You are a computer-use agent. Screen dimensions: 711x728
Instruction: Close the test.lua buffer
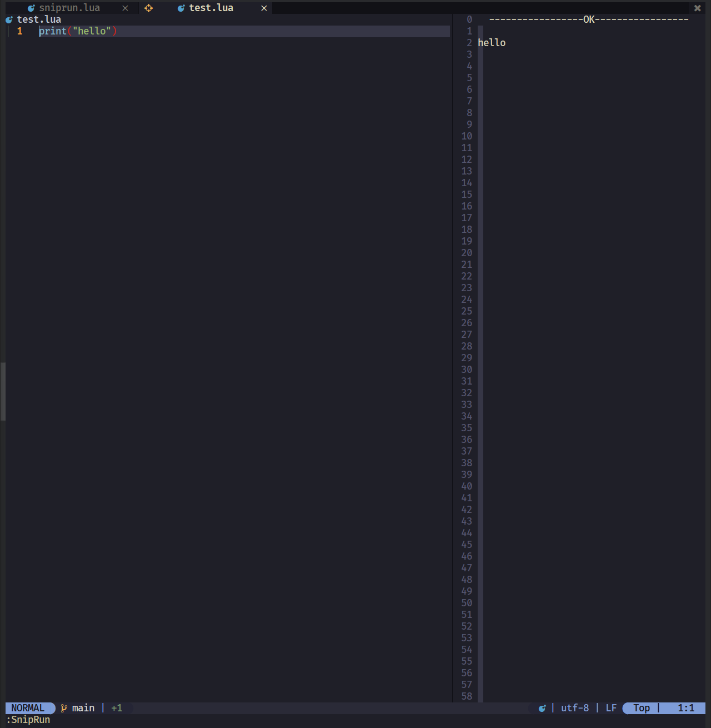[264, 8]
